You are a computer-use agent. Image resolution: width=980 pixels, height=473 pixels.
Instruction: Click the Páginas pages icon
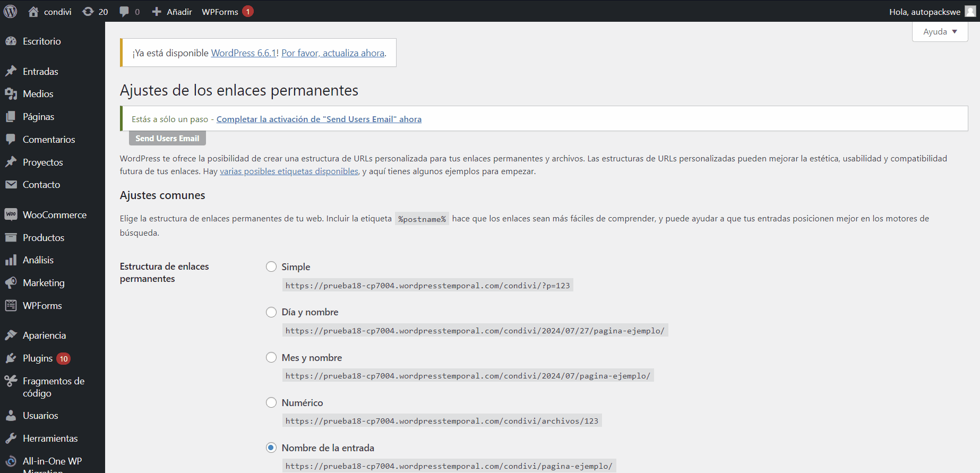point(11,117)
